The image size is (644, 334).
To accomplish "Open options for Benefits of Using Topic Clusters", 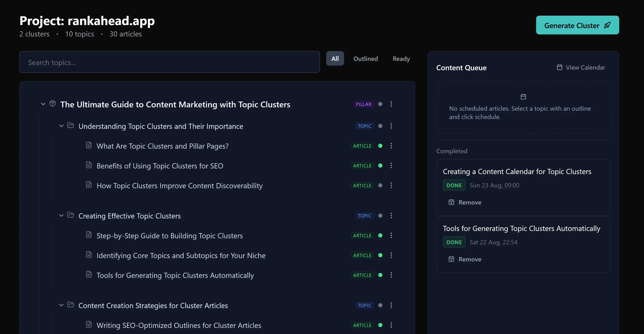I will click(391, 165).
